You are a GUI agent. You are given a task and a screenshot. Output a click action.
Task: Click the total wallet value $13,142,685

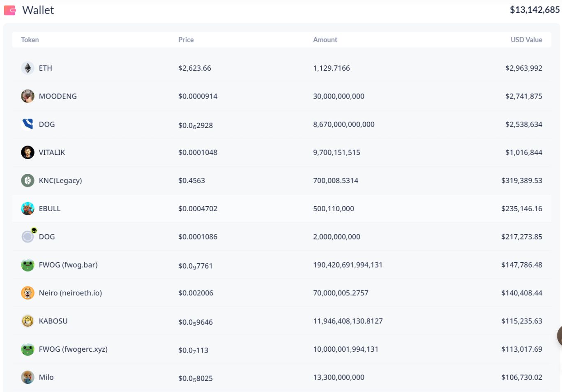coord(534,10)
